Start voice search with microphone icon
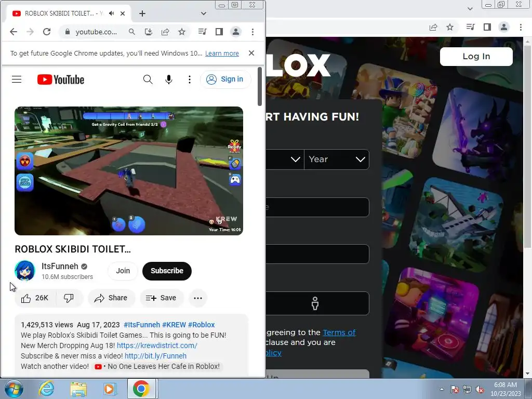The height and width of the screenshot is (399, 532). [169, 79]
